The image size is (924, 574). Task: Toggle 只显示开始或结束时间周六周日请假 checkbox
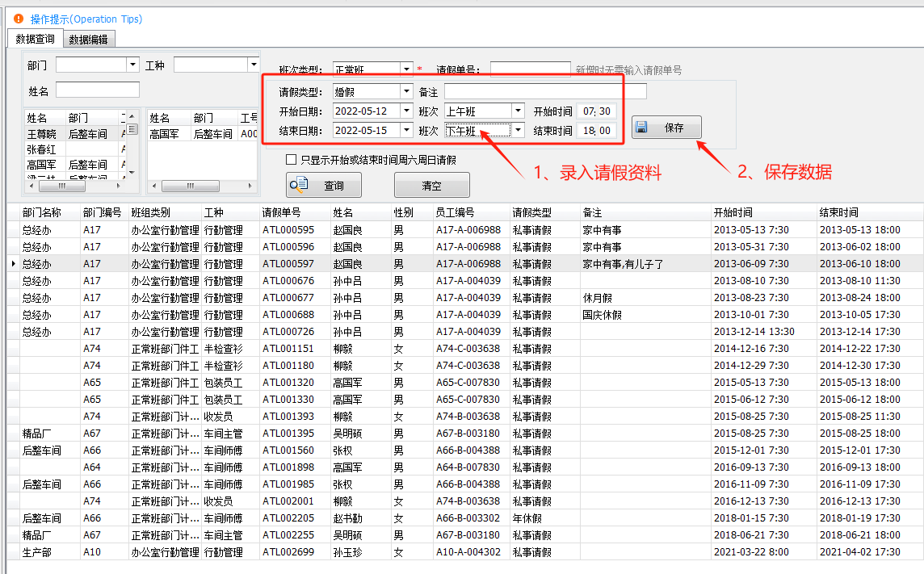click(x=291, y=160)
